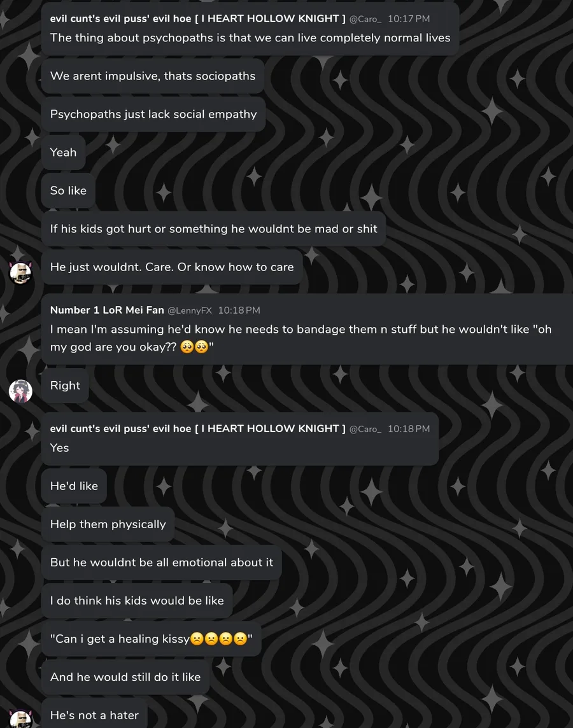Click the "Yeah" message bubble

[x=63, y=152]
